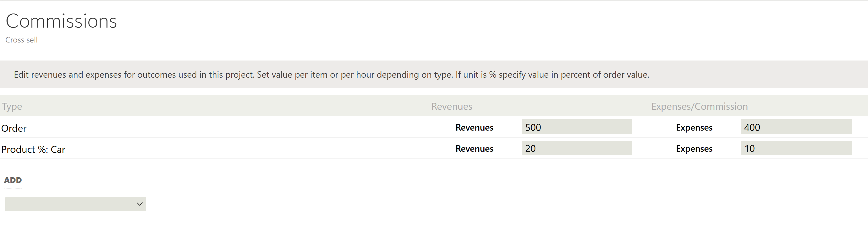Click Revenues label in Product Car row
The height and width of the screenshot is (235, 868).
tap(474, 149)
